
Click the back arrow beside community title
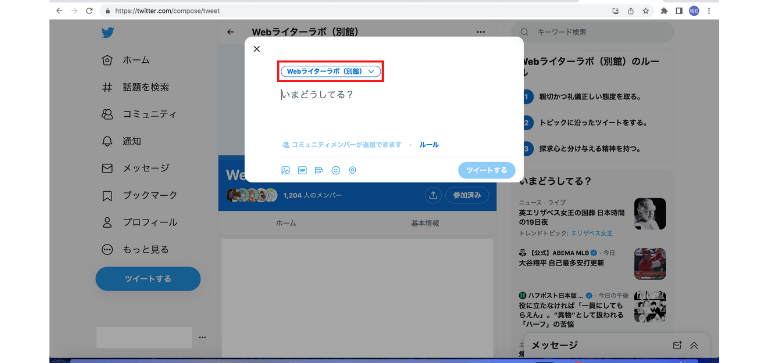[x=231, y=32]
